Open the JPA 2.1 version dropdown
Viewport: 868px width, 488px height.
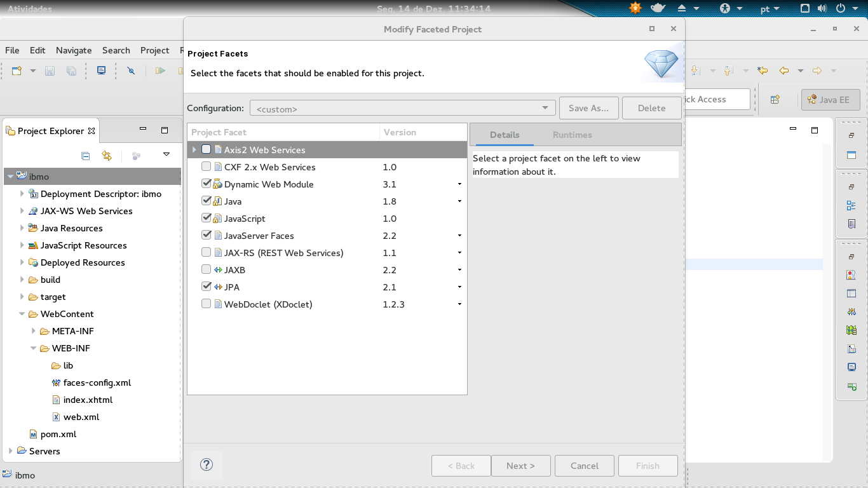(459, 287)
